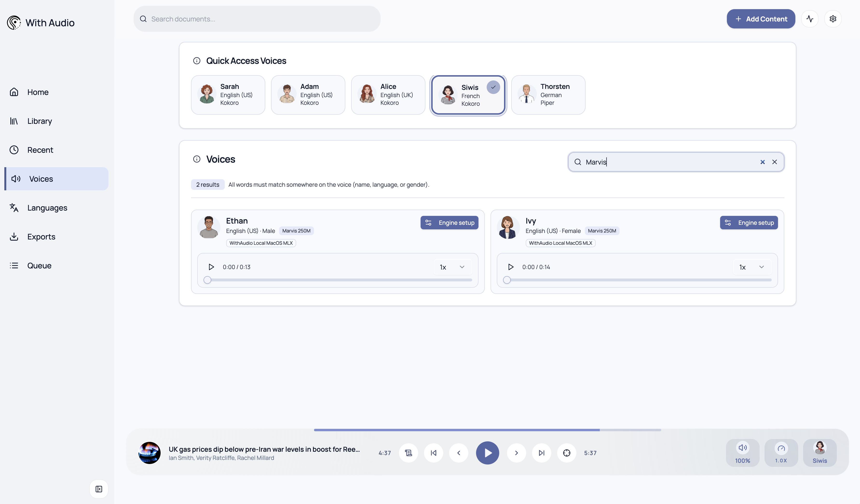Viewport: 860px width, 504px height.
Task: Open the Exports sidebar item
Action: [x=41, y=237]
